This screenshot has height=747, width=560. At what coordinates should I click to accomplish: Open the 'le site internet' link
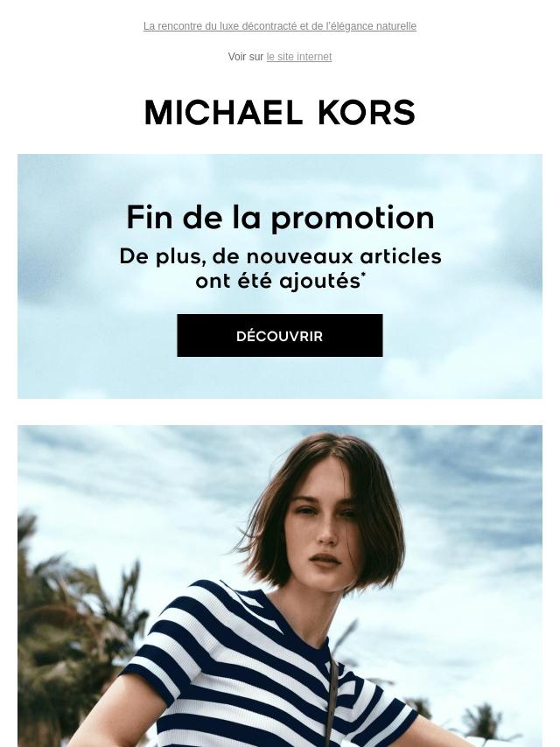(x=299, y=57)
